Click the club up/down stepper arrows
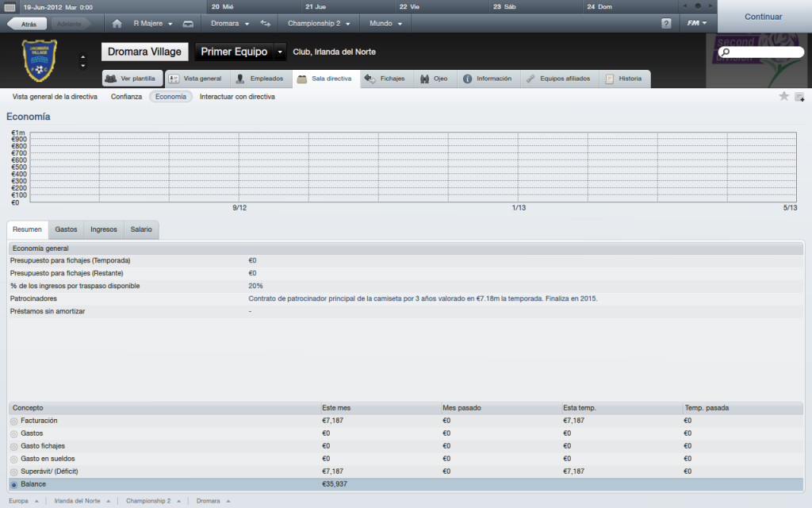This screenshot has height=508, width=812. click(83, 61)
